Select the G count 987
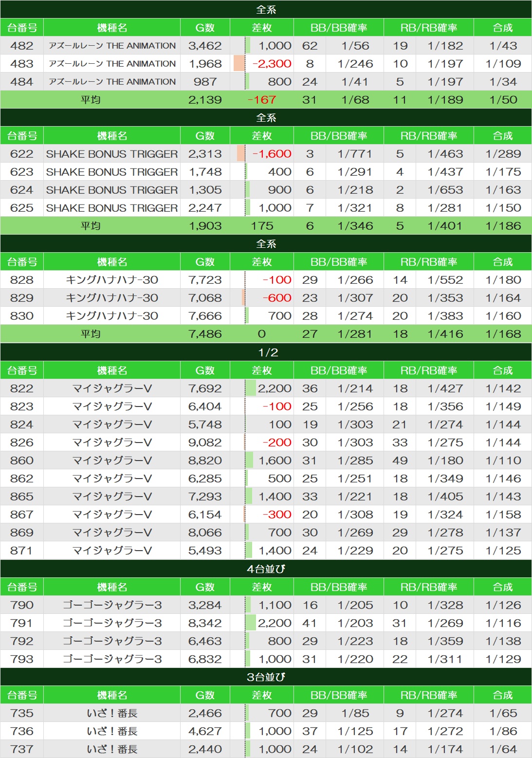 205,82
